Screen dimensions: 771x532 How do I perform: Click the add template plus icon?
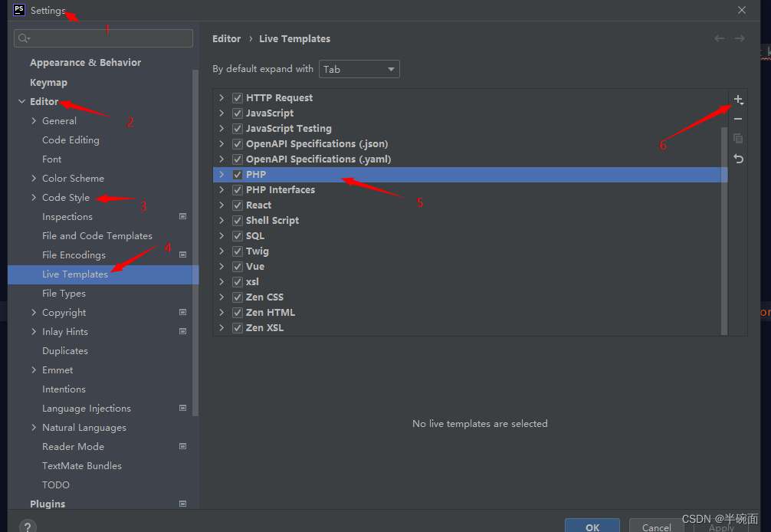point(738,100)
